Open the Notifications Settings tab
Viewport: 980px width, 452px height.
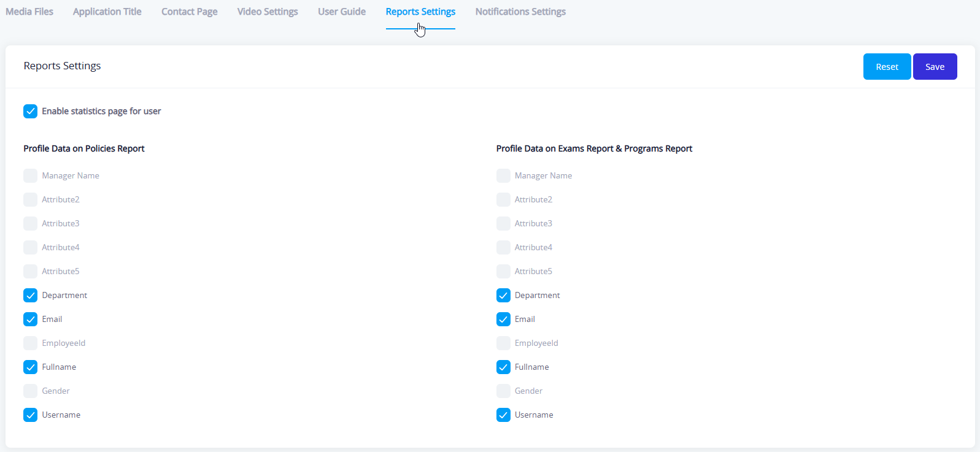coord(520,12)
